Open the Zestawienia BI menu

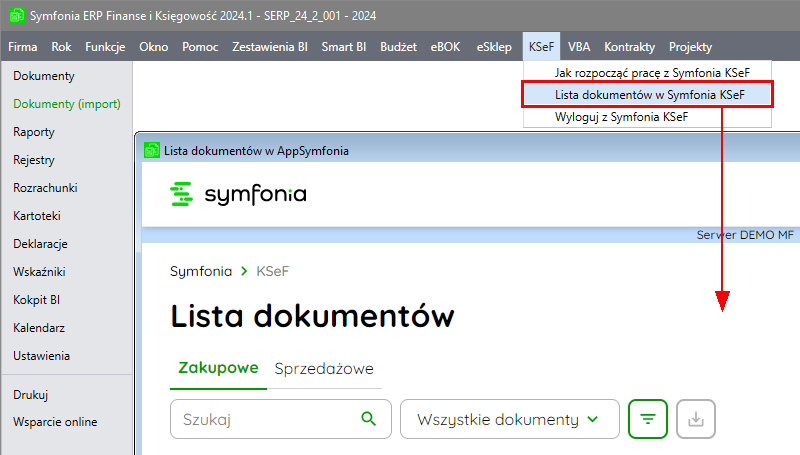[269, 47]
